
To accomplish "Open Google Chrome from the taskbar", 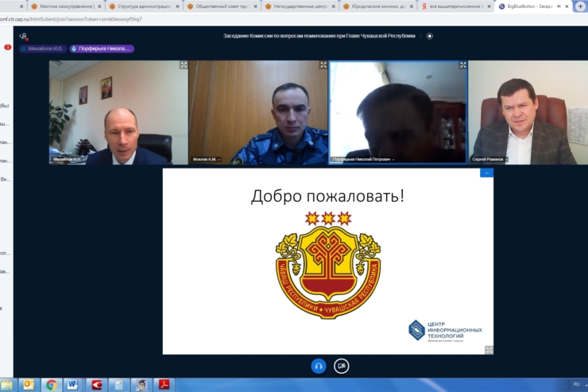I will tap(52, 385).
